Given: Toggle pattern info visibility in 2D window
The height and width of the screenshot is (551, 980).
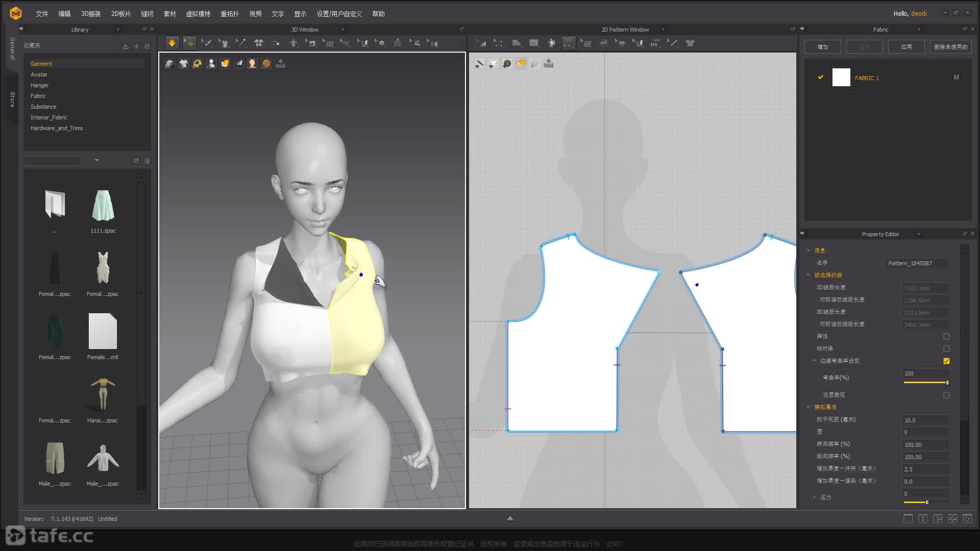Looking at the screenshot, I should (x=507, y=63).
